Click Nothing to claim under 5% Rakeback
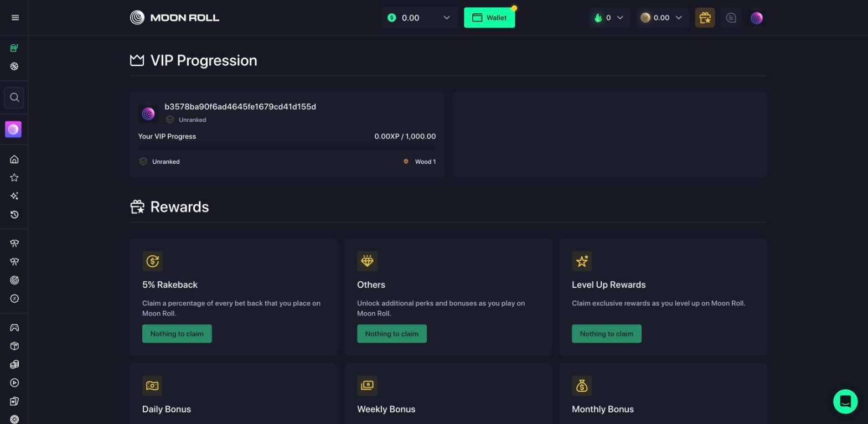868x424 pixels. (177, 334)
